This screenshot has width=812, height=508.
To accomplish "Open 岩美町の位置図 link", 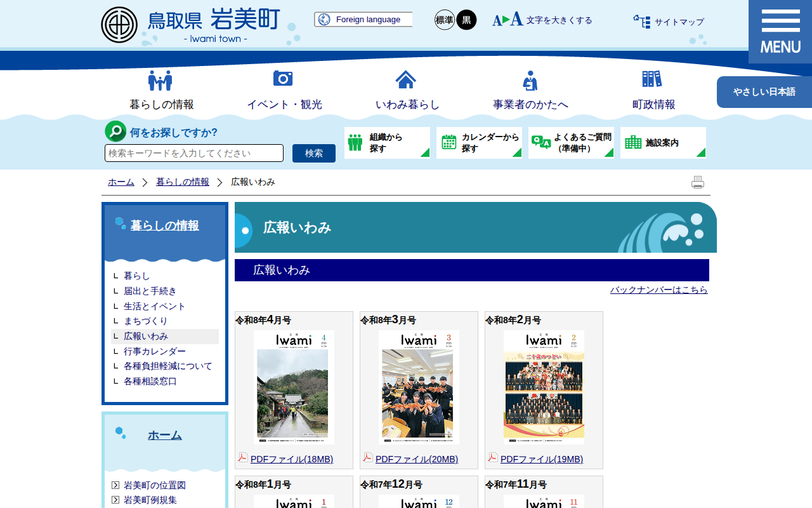I will tap(155, 485).
